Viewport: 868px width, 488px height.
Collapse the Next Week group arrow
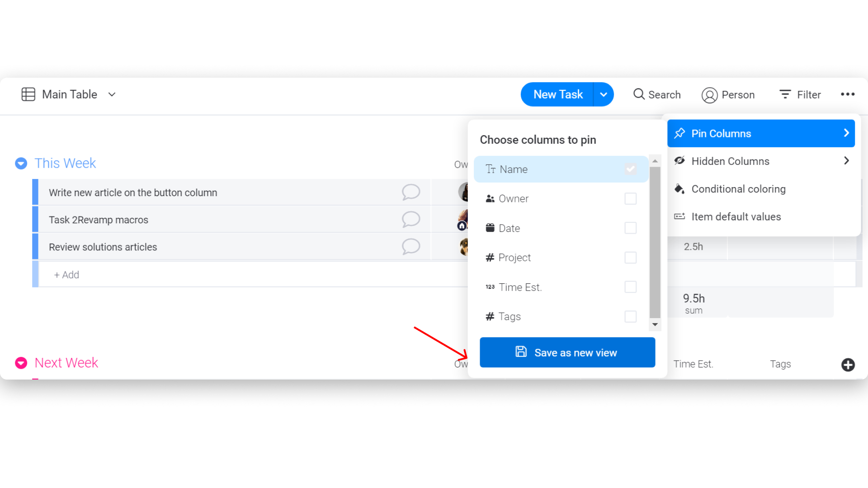point(21,363)
